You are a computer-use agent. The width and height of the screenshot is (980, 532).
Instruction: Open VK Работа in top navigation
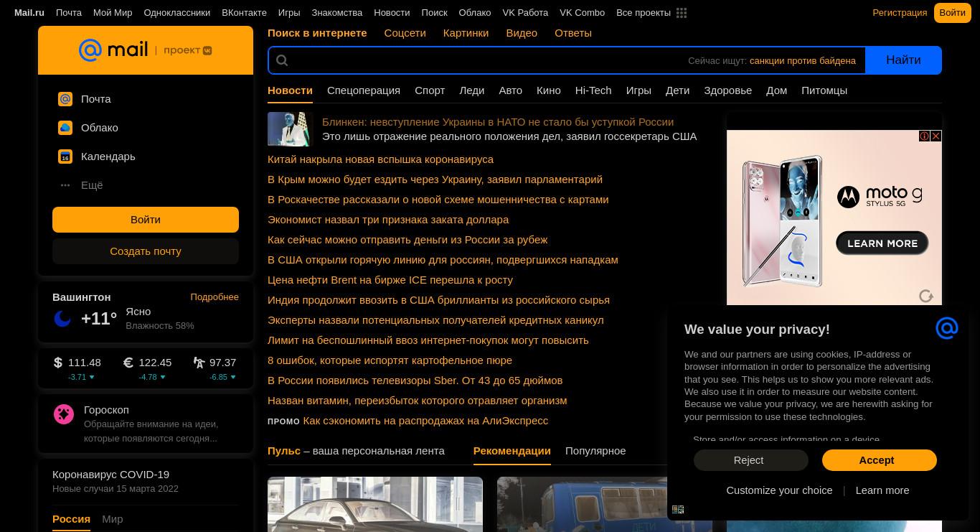(x=525, y=13)
